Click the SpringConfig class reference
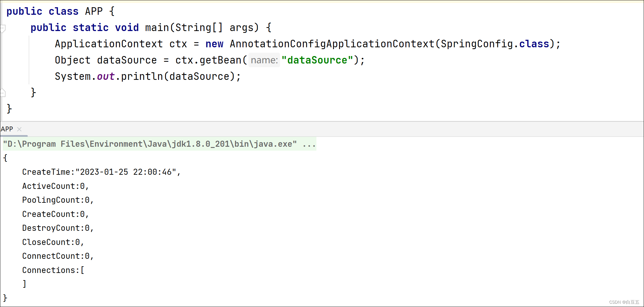Image resolution: width=644 pixels, height=307 pixels. tap(477, 44)
